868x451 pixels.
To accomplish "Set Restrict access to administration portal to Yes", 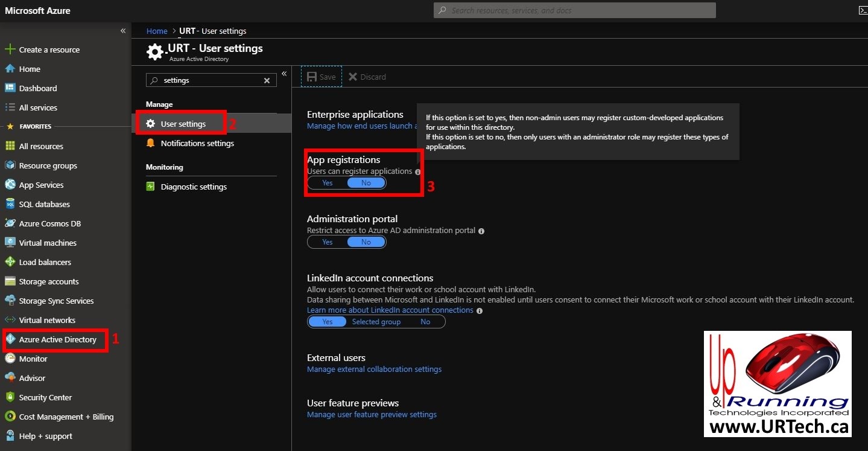I will pos(328,242).
